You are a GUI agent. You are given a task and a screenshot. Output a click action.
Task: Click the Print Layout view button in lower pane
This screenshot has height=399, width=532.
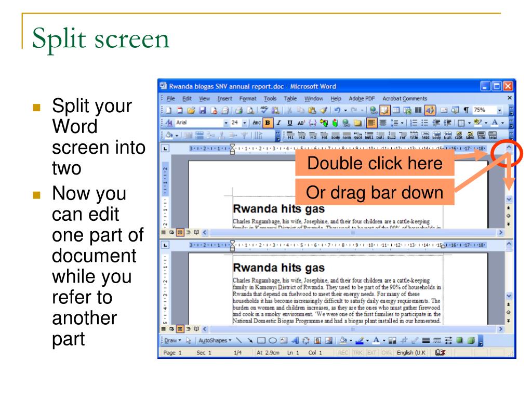(x=180, y=329)
